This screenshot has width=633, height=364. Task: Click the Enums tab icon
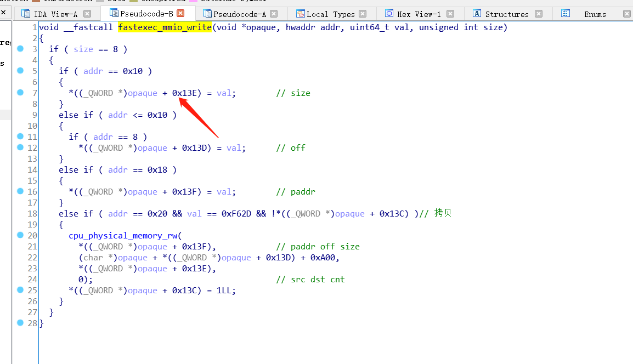[566, 14]
